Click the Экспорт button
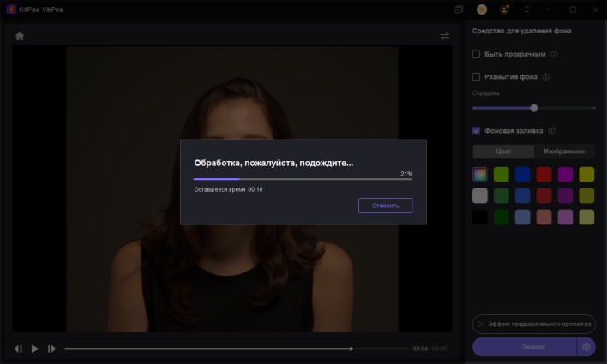This screenshot has width=607, height=364. click(525, 347)
